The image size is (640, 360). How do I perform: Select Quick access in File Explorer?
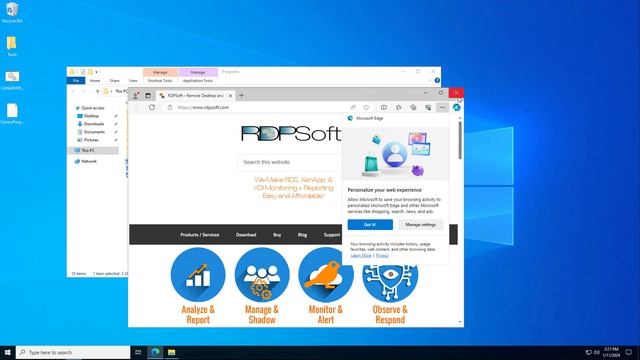93,108
